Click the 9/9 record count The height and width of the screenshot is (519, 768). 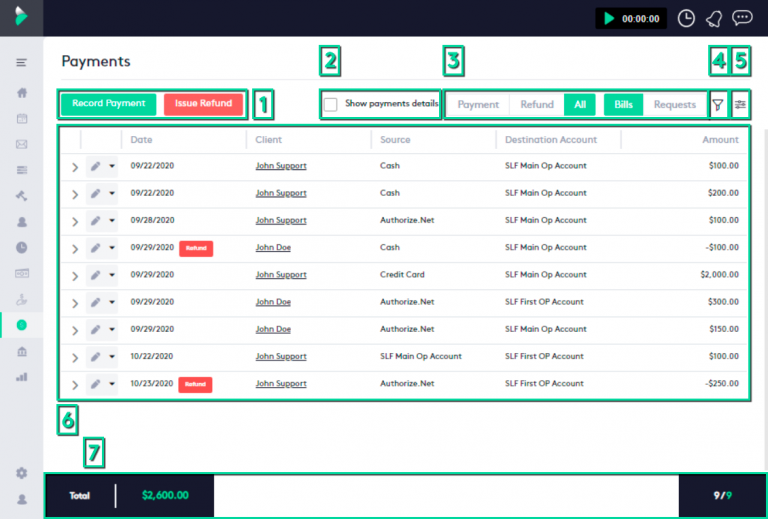(x=723, y=495)
